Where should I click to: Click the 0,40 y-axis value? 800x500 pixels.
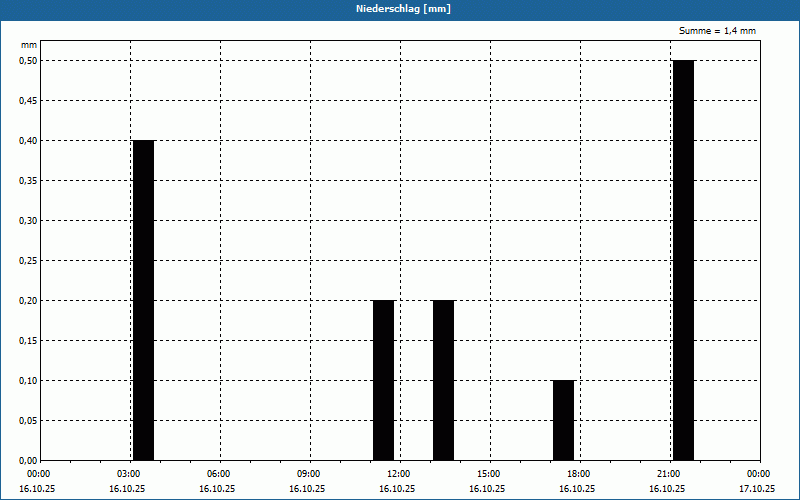28,141
